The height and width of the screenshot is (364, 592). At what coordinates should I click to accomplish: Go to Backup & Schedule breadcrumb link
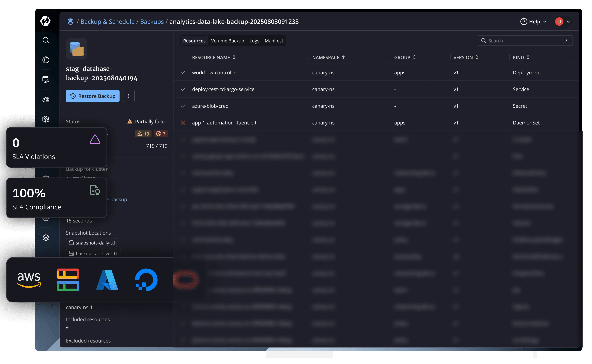click(107, 22)
